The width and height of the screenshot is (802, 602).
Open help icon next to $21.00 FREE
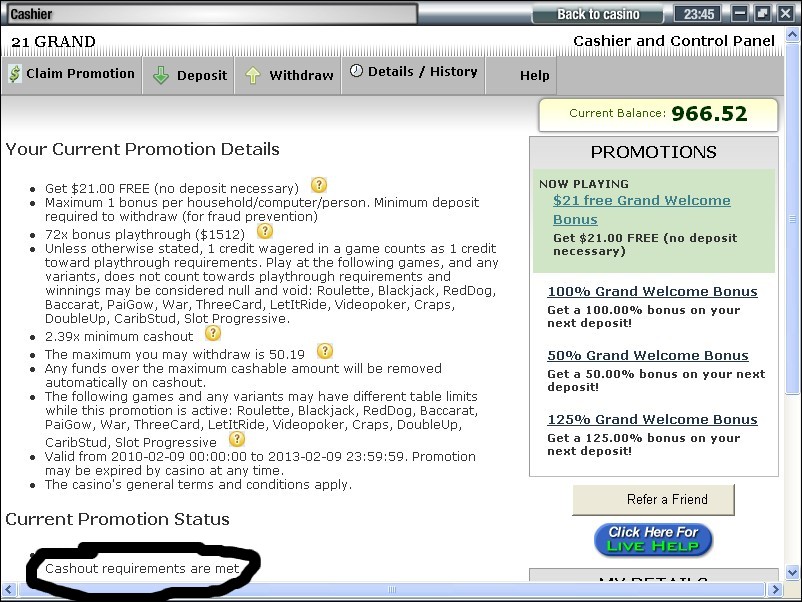pos(319,185)
